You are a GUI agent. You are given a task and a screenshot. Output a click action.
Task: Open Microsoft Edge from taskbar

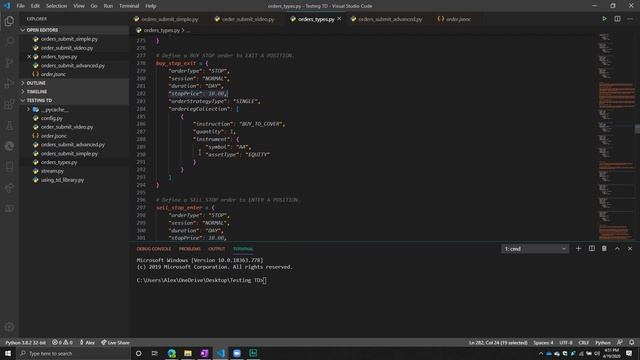pyautogui.click(x=171, y=353)
